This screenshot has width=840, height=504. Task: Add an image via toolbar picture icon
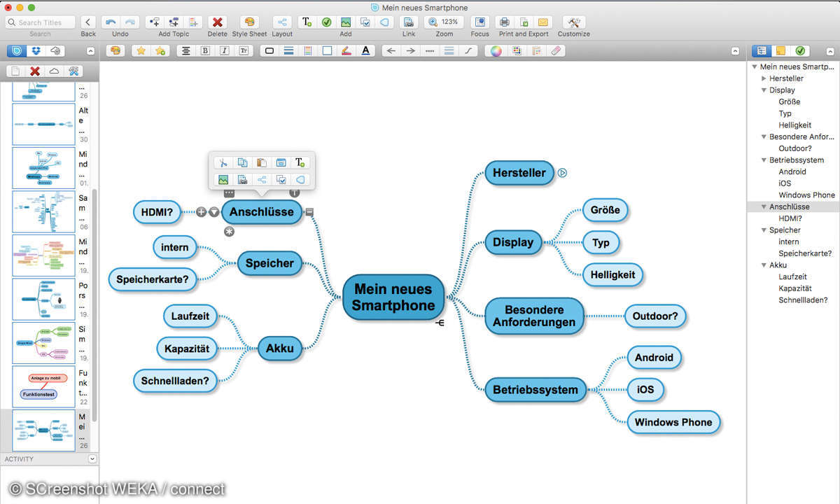[346, 22]
